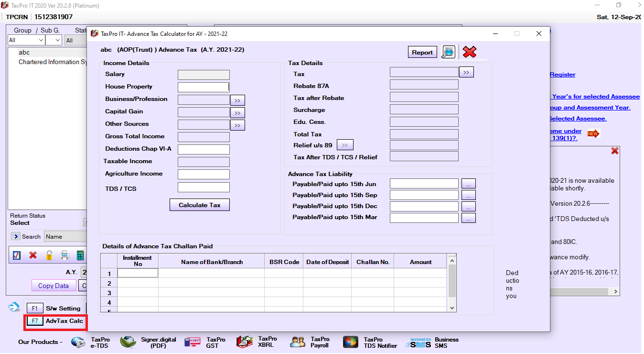Screen dimensions: 644x354
Task: Click the red checkmark icon in main toolbar
Action: [x=17, y=255]
